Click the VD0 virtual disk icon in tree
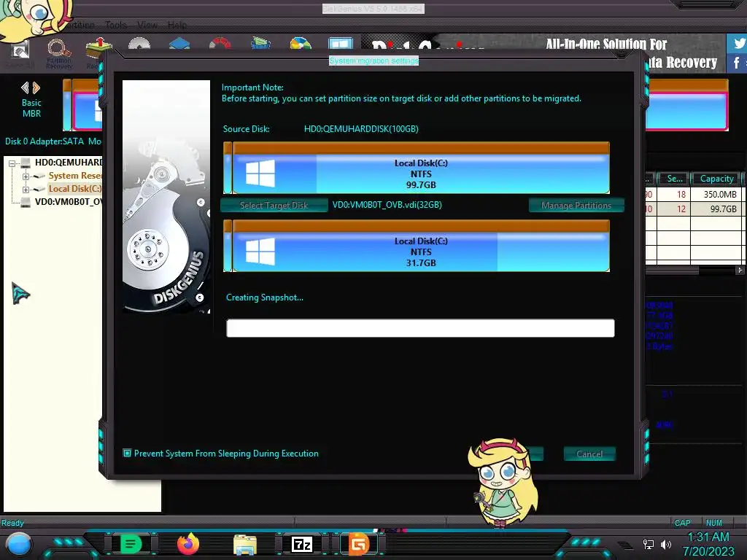747x560 pixels. [x=26, y=202]
